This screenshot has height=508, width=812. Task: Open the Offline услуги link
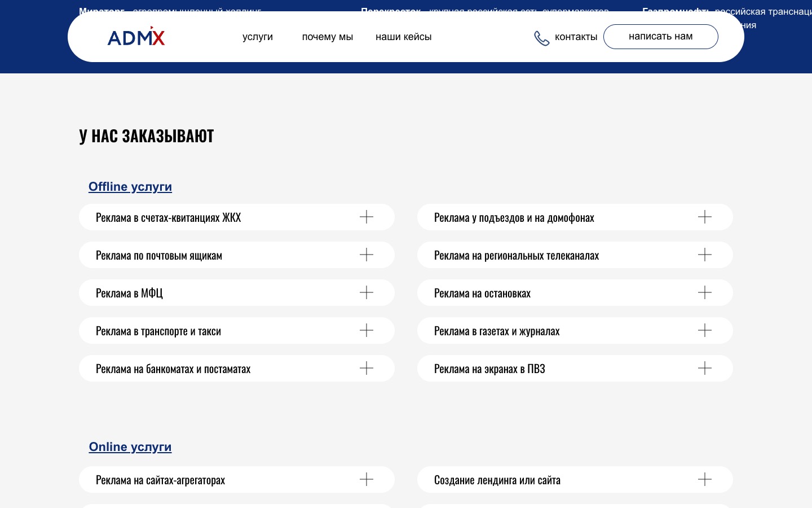pos(130,187)
